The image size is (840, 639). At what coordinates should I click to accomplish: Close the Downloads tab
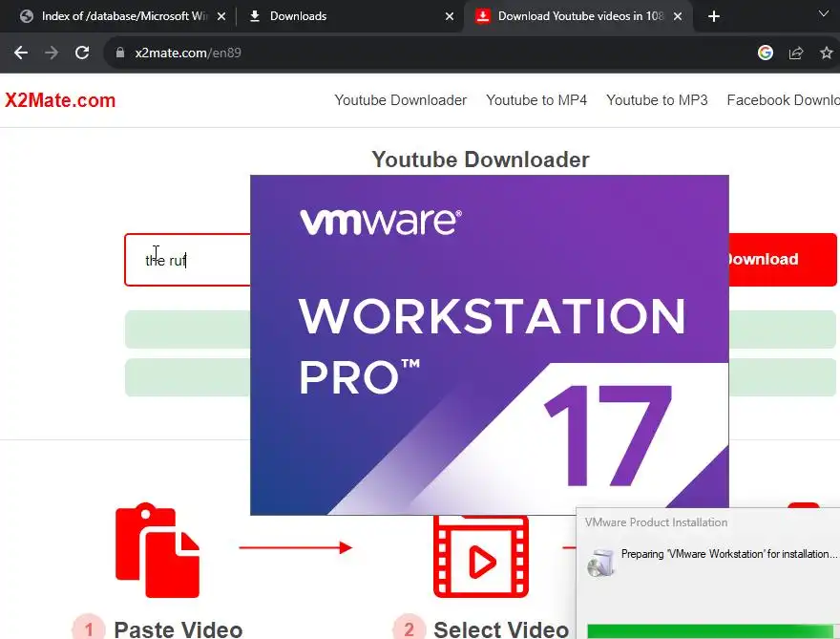(x=450, y=16)
